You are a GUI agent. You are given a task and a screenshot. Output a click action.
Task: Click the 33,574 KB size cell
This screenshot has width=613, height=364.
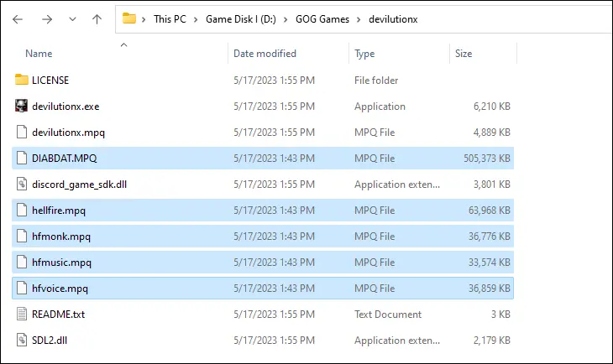tap(490, 263)
